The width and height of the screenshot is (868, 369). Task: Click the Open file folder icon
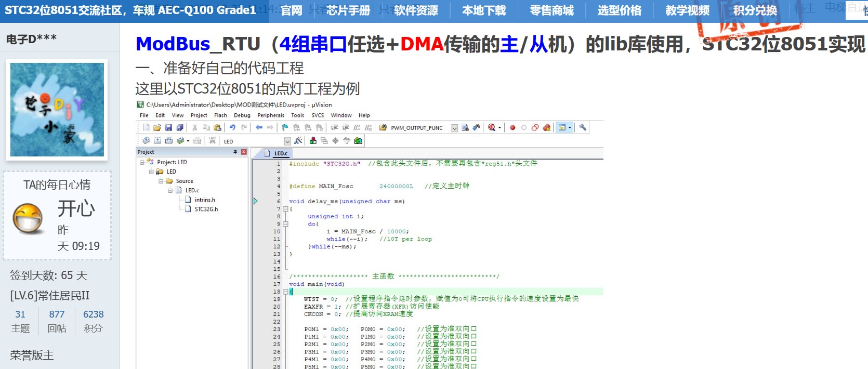pyautogui.click(x=157, y=127)
